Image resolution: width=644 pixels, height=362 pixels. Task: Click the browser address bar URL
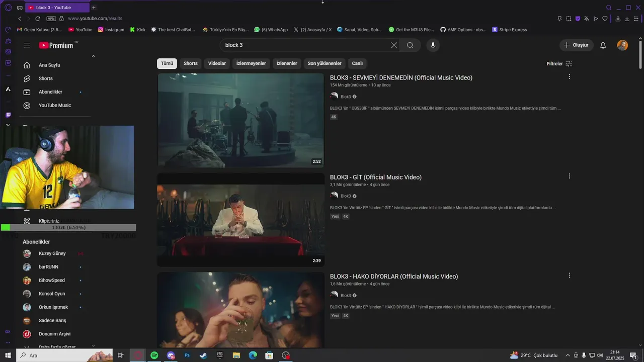95,19
